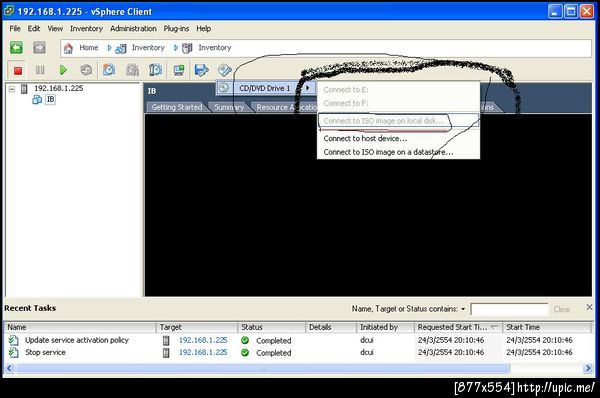
Task: Click the task icon beside Stop service
Action: tap(13, 352)
